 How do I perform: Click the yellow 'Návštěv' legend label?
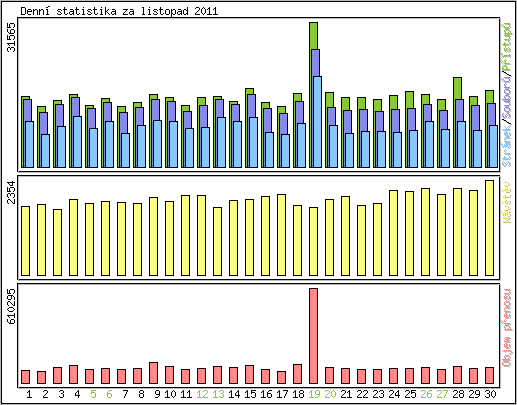[507, 202]
